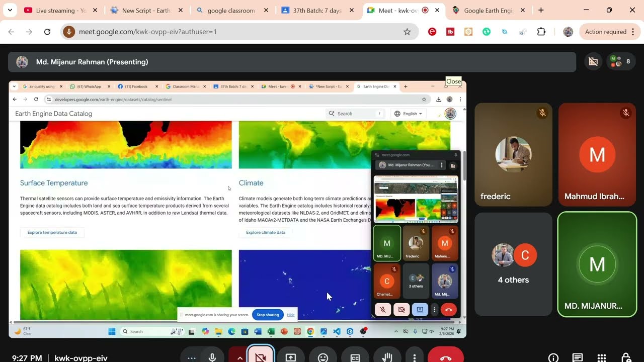Click Windows taskbar Search box in shared screen
Image resolution: width=644 pixels, height=362 pixels.
152,331
